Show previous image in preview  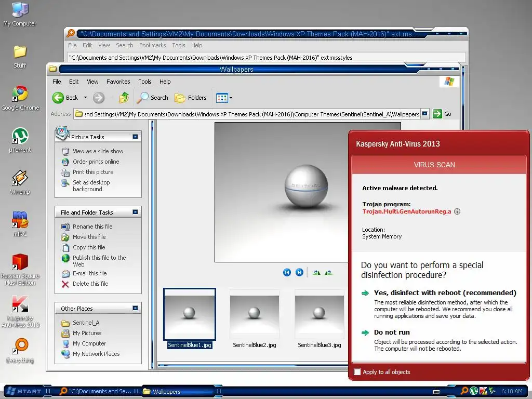pos(287,272)
